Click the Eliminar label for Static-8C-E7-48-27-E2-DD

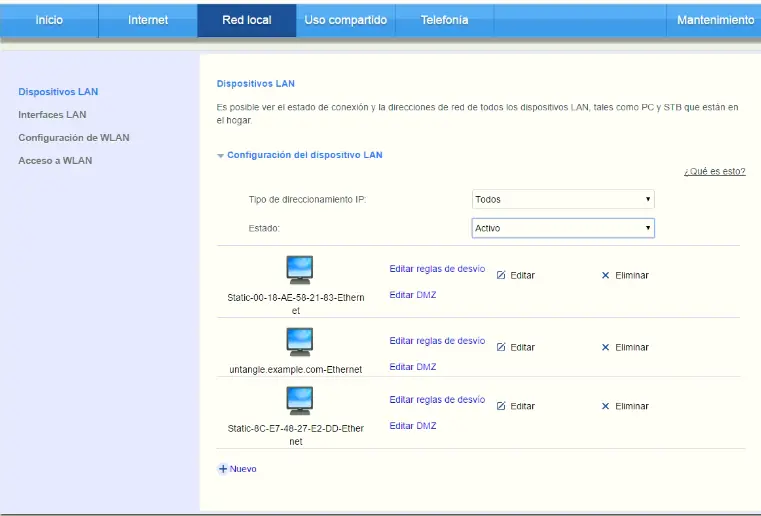[x=632, y=406]
